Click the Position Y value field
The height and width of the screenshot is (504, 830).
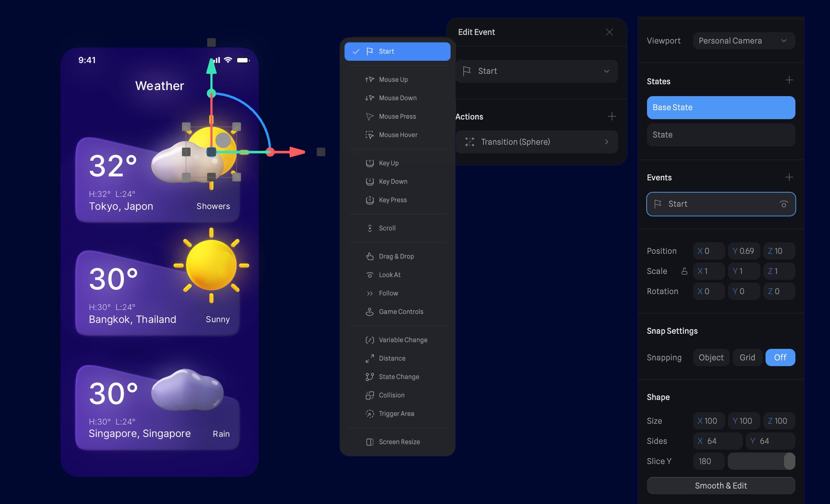coord(744,251)
